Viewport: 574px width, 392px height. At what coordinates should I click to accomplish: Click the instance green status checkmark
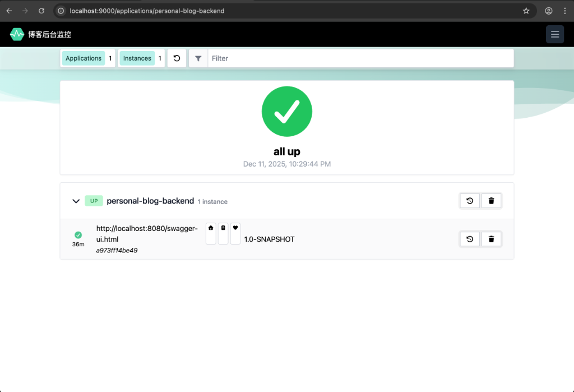click(78, 235)
